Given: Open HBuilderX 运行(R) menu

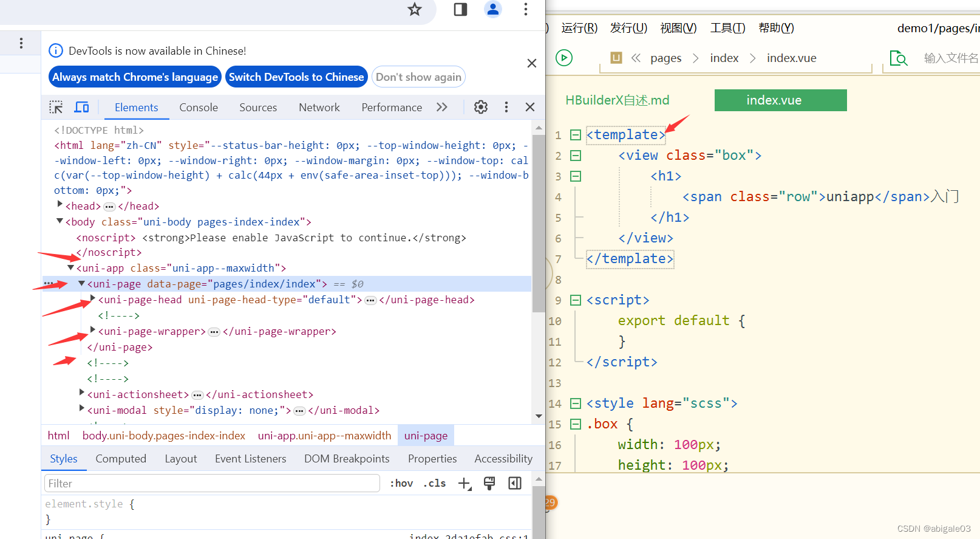Looking at the screenshot, I should click(579, 28).
